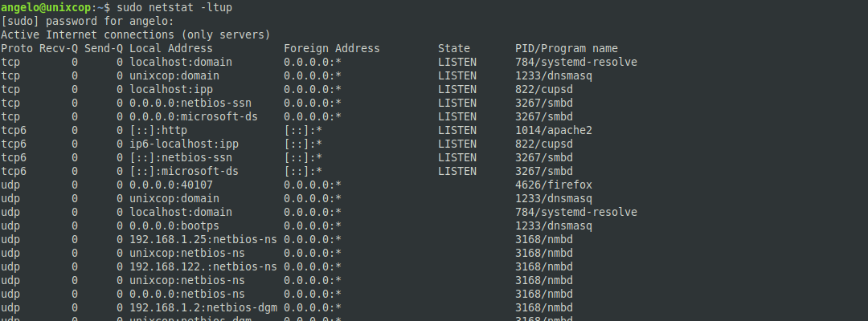This screenshot has width=868, height=321.
Task: Click the "[sudo] password for angelo" line
Action: pos(88,22)
